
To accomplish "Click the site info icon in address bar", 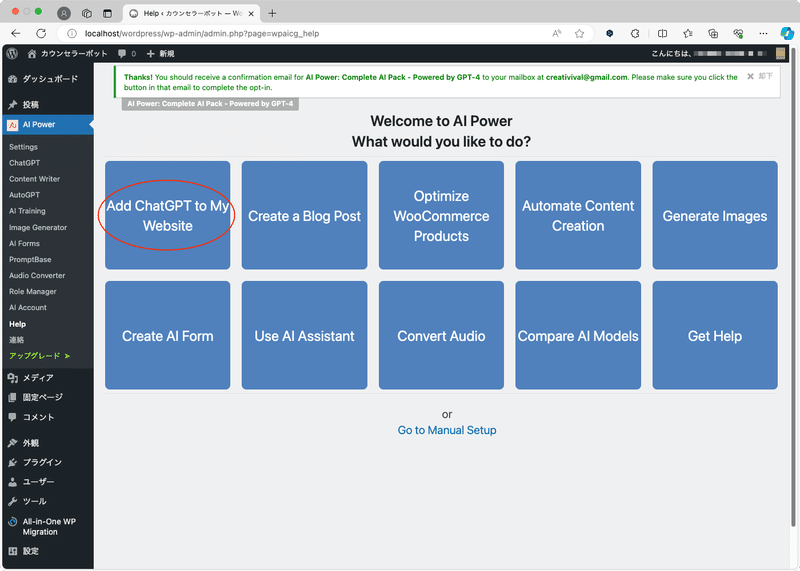I will click(72, 34).
